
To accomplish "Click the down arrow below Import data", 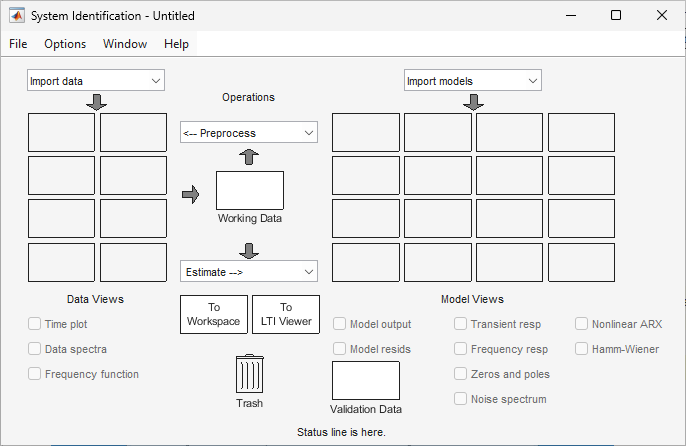I will [x=96, y=102].
